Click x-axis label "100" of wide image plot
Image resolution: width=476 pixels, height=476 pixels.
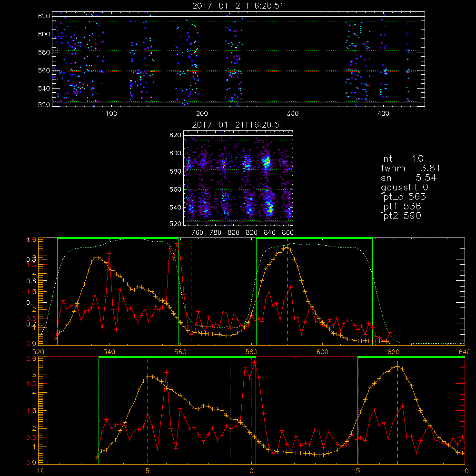pos(111,114)
